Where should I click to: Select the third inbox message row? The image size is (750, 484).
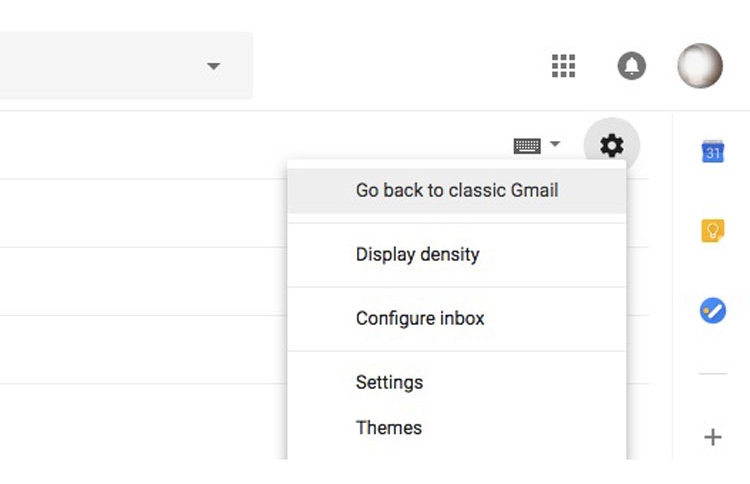140,350
